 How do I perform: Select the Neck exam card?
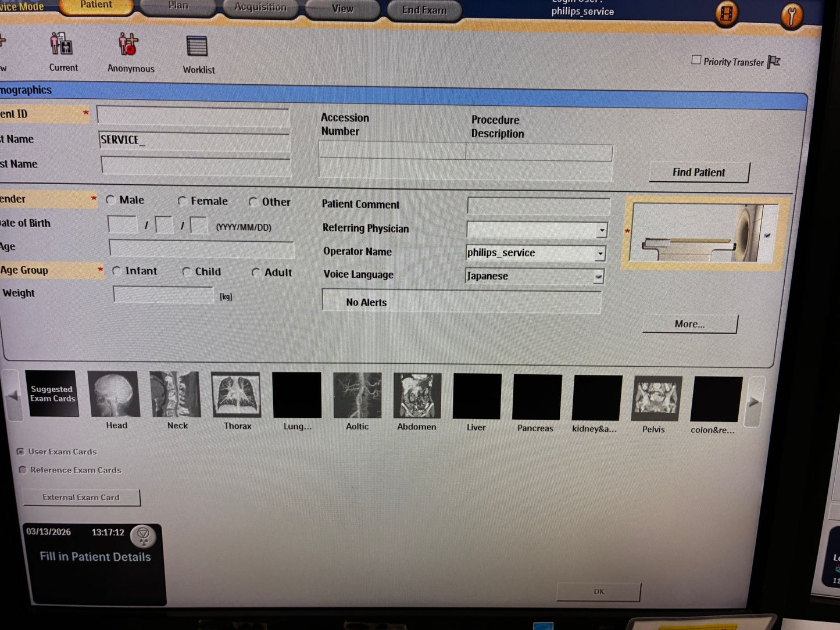pos(175,395)
